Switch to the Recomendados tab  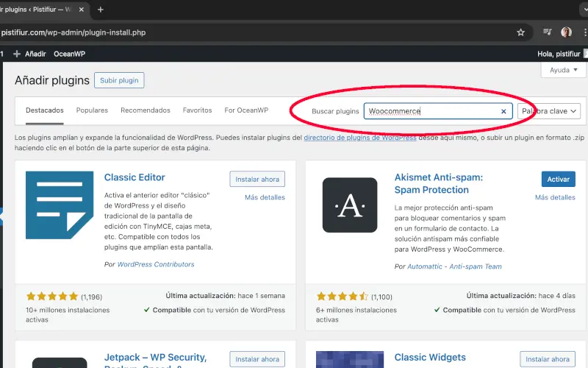tap(146, 110)
